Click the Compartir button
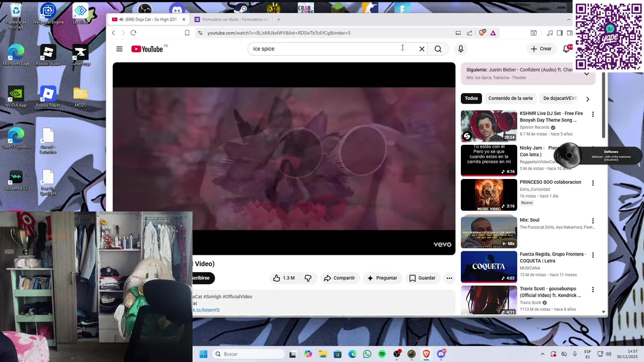Image resolution: width=644 pixels, height=362 pixels. [x=340, y=278]
